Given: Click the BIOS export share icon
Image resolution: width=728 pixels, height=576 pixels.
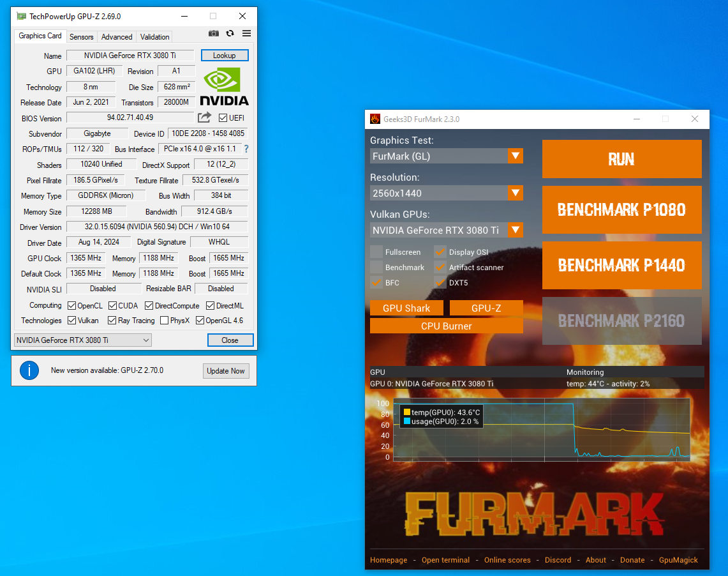Looking at the screenshot, I should pyautogui.click(x=204, y=117).
